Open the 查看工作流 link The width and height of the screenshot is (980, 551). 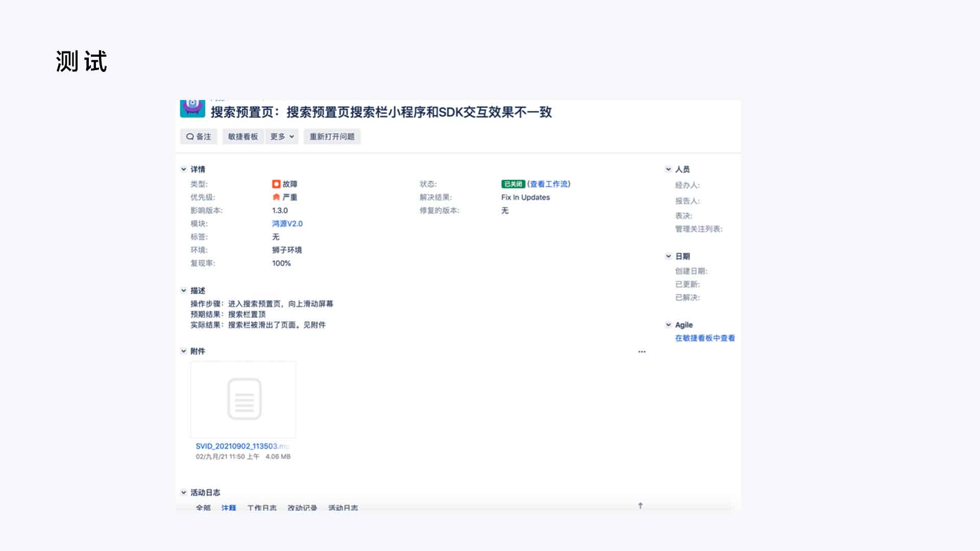click(549, 184)
